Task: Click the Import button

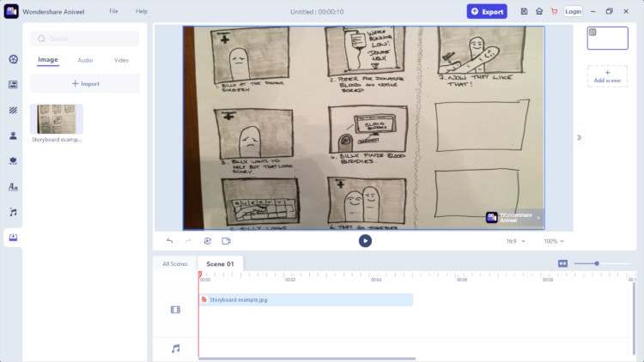Action: tap(85, 84)
